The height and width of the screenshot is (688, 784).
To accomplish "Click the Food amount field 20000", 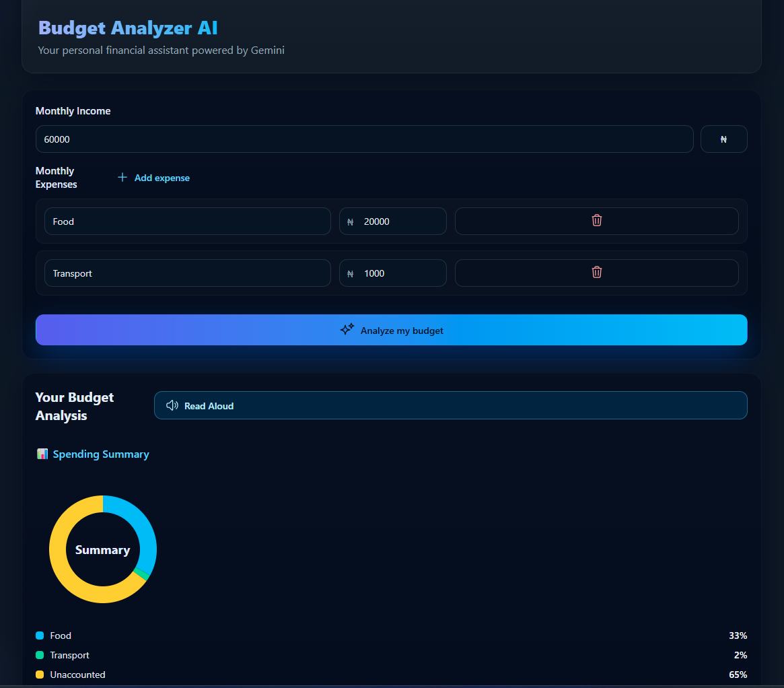I will tap(393, 221).
